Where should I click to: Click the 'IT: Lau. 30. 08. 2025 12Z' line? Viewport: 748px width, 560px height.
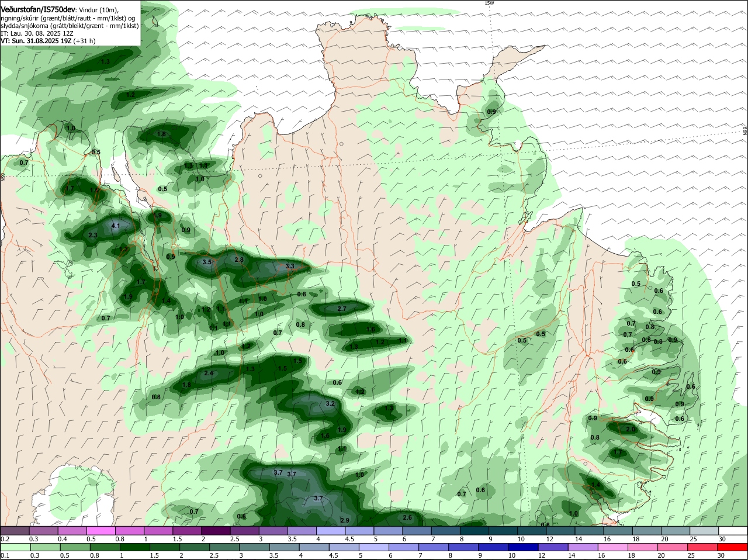37,33
